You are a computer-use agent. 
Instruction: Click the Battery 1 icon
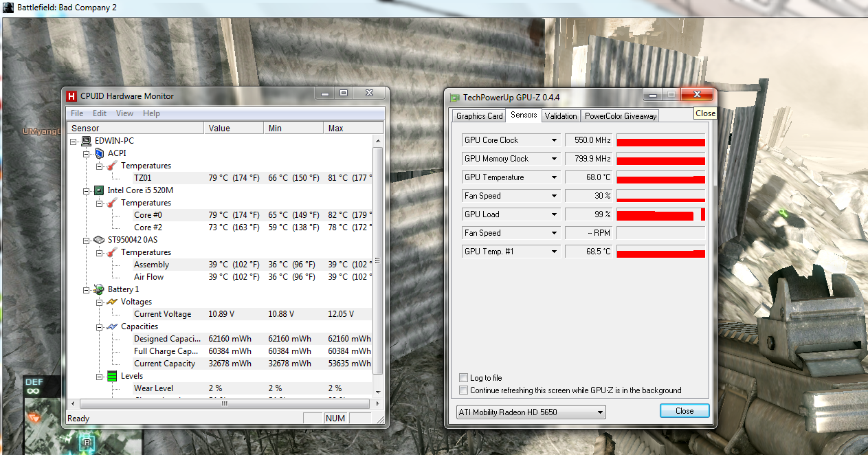click(99, 289)
